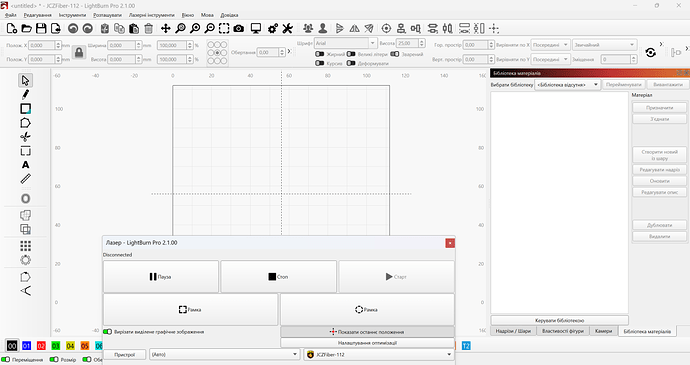The image size is (690, 365).
Task: Toggle the Великі літери switch
Action: pyautogui.click(x=351, y=54)
